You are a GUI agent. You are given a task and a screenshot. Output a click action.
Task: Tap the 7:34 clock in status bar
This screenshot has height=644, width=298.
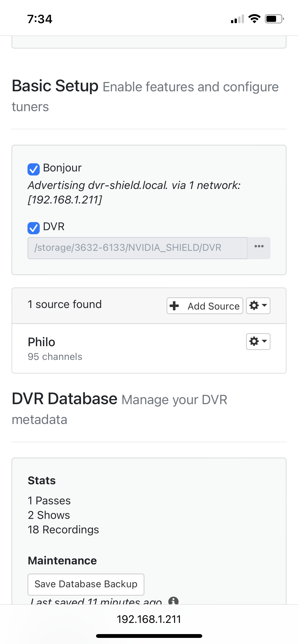pyautogui.click(x=40, y=19)
